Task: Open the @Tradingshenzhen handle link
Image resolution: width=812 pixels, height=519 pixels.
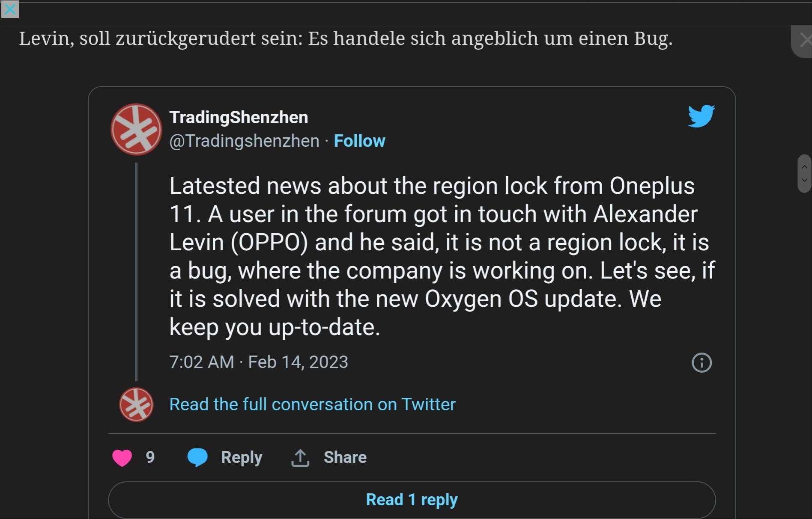Action: (x=244, y=141)
